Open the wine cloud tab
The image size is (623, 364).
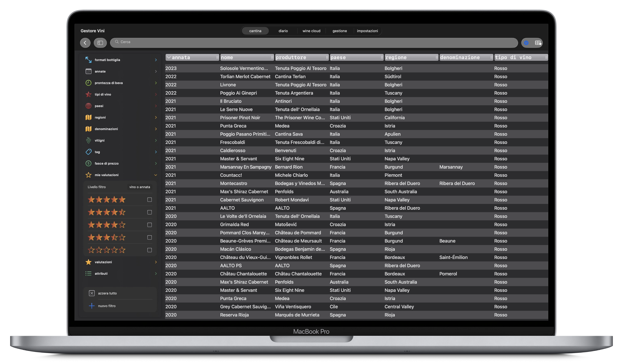(311, 31)
